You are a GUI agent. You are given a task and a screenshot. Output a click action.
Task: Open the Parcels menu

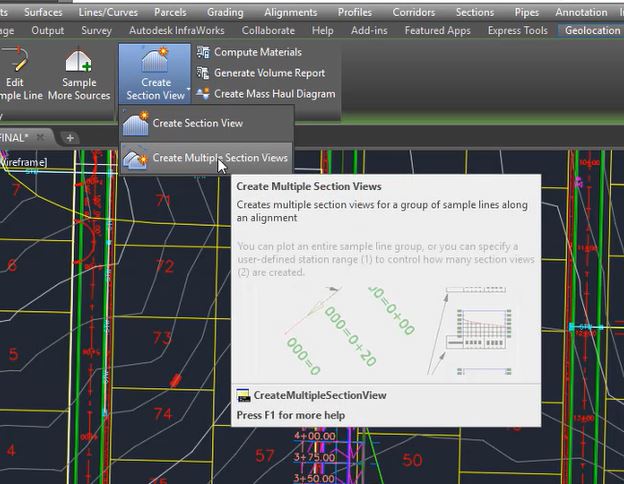[170, 12]
